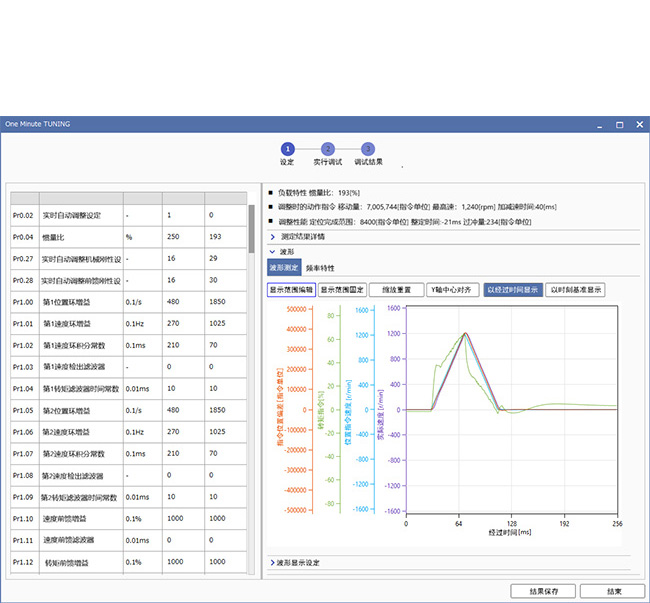Click step 2 实行调试 circle icon
The width and height of the screenshot is (650, 603).
(x=327, y=148)
